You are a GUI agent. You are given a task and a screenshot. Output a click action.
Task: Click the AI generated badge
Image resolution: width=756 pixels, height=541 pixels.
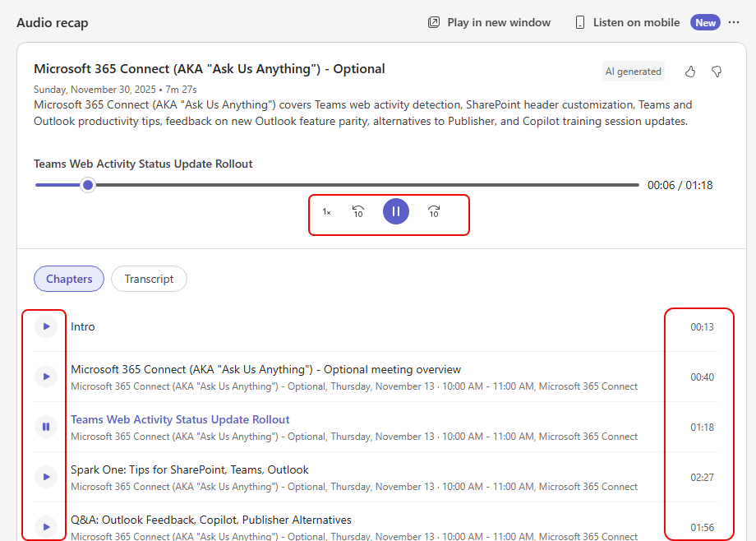point(633,72)
